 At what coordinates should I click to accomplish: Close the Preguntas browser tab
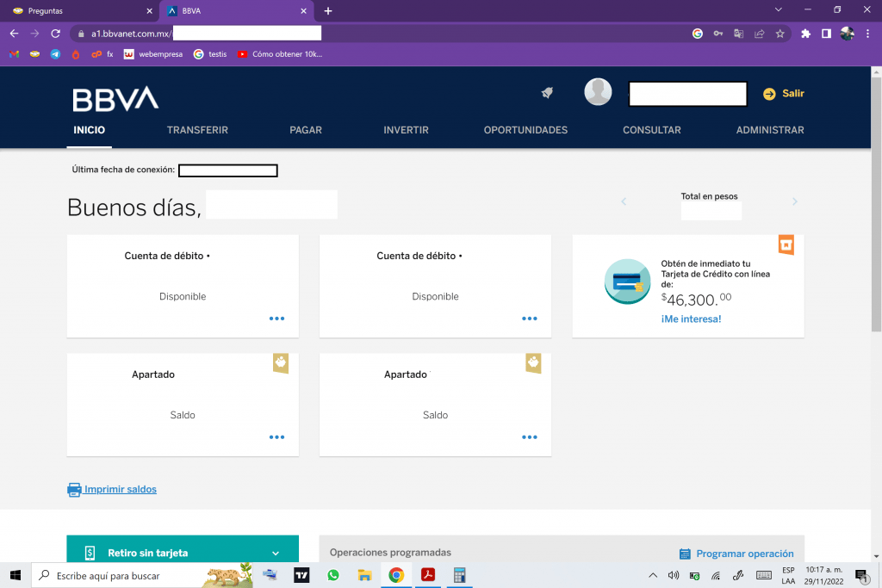click(149, 10)
